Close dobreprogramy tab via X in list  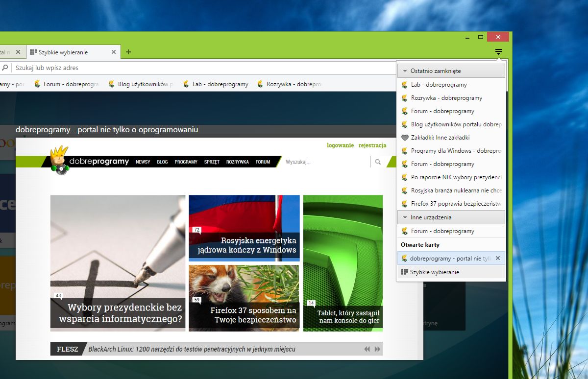498,258
